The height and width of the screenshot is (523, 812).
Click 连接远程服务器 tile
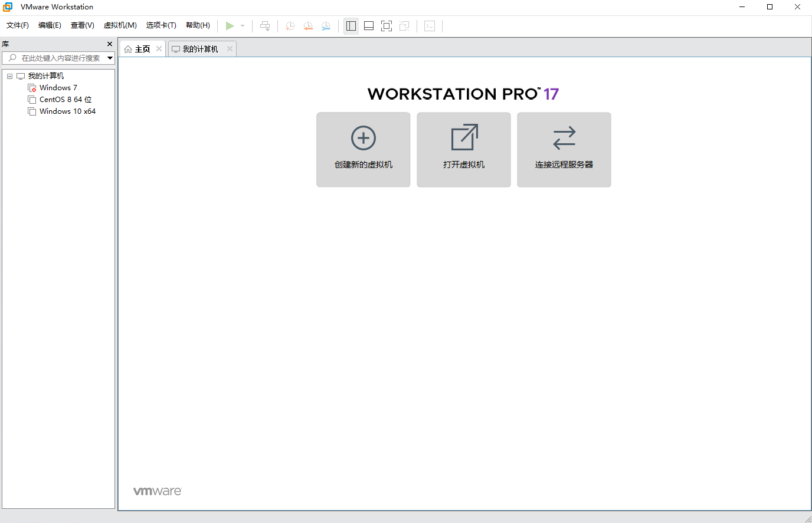click(564, 150)
